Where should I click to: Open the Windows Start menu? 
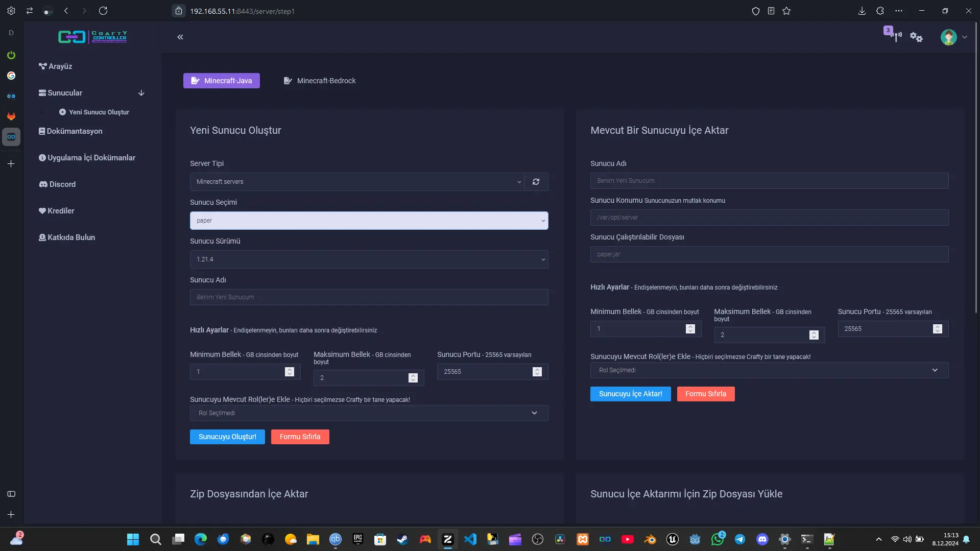[x=133, y=539]
